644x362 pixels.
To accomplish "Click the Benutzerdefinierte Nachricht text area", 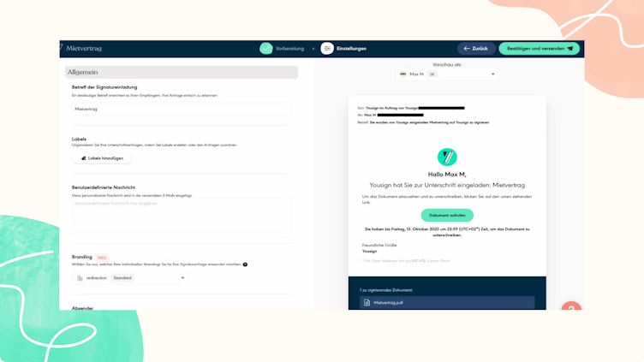I will (182, 216).
